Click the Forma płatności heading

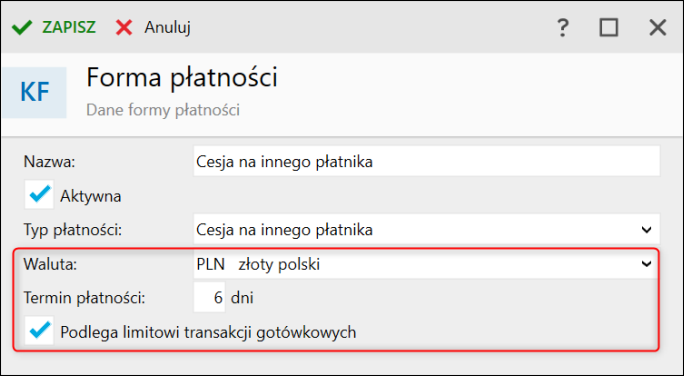click(182, 78)
